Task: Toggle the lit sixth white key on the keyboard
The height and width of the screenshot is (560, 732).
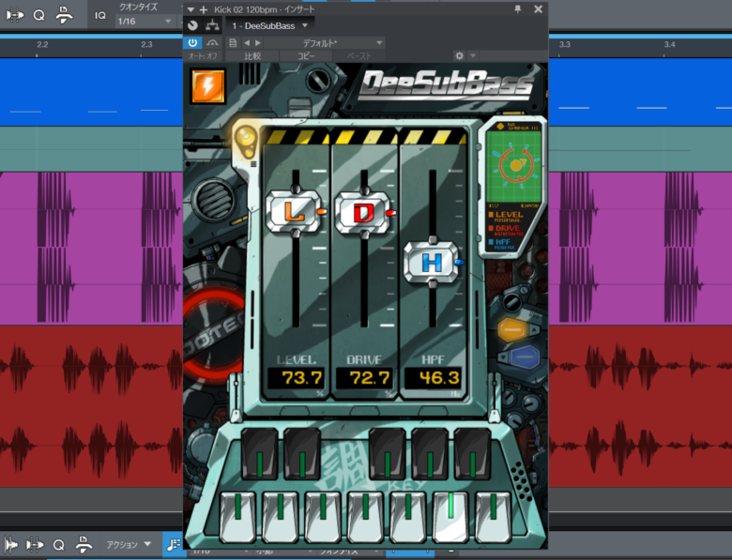Action: [x=450, y=515]
